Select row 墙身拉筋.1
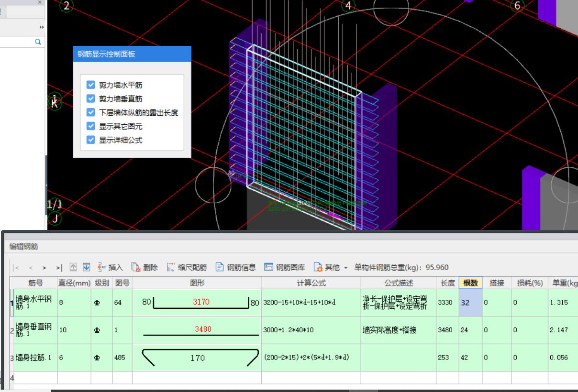The width and height of the screenshot is (578, 392). [35, 358]
